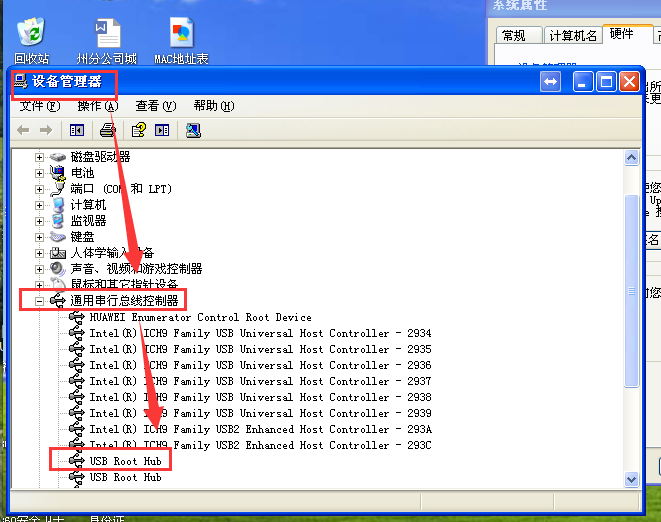Expand the 磁盘驱动器 node
Screen dimensions: 661x522
pos(40,157)
